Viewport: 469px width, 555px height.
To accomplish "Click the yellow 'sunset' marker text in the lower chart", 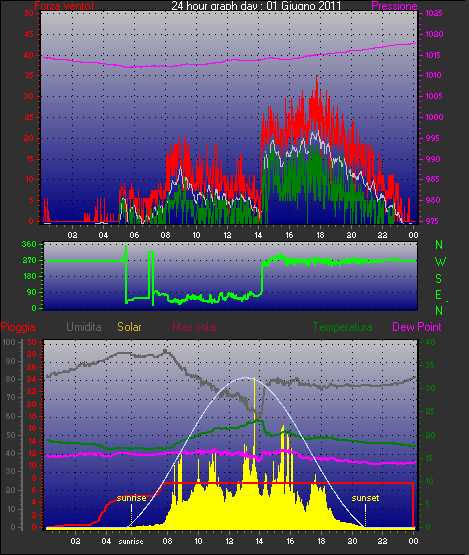I will pos(365,498).
